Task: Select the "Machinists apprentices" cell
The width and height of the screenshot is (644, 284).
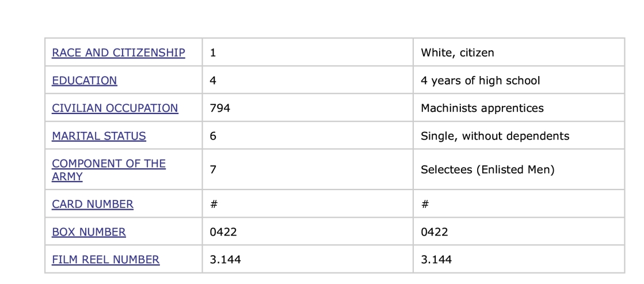Action: point(482,108)
